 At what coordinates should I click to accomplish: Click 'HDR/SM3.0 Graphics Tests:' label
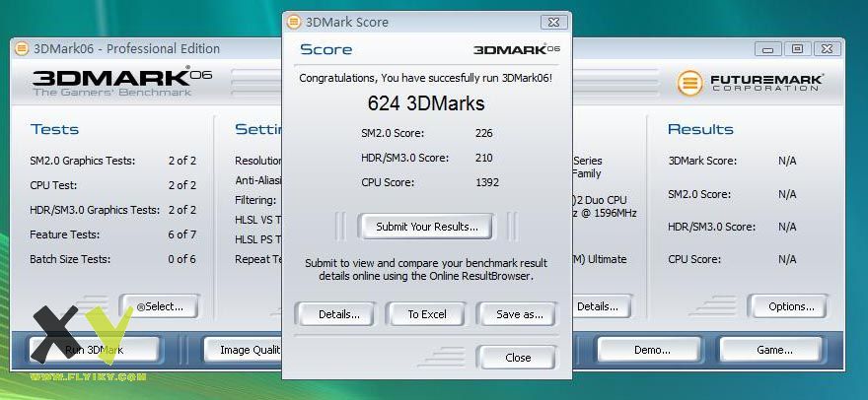95,210
